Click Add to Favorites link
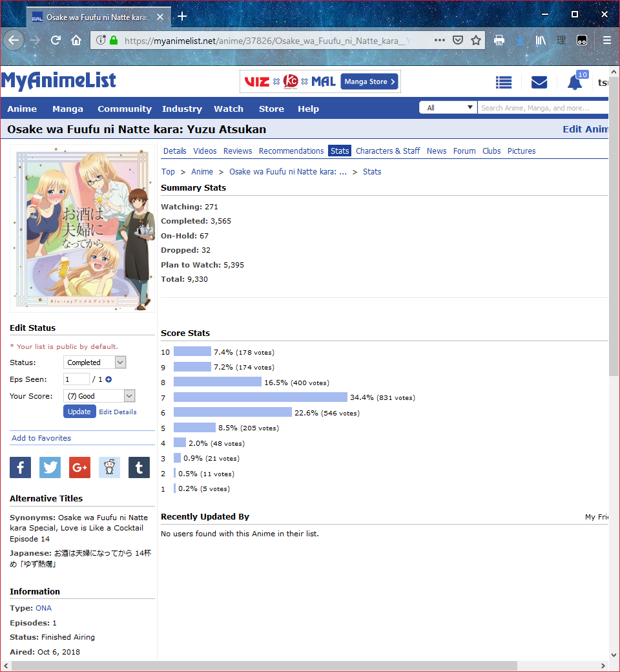Viewport: 620px width, 672px height. 41,438
